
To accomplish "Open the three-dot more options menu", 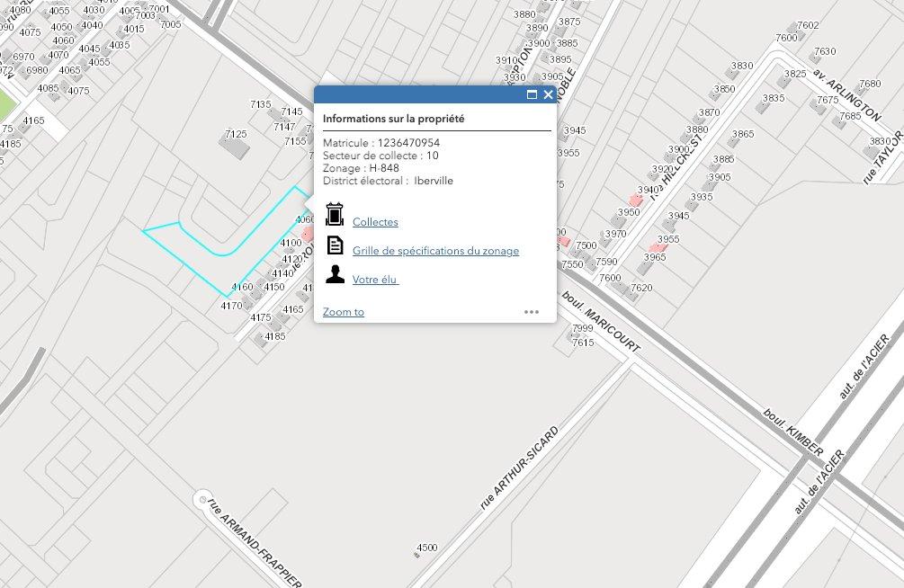I will 532,312.
